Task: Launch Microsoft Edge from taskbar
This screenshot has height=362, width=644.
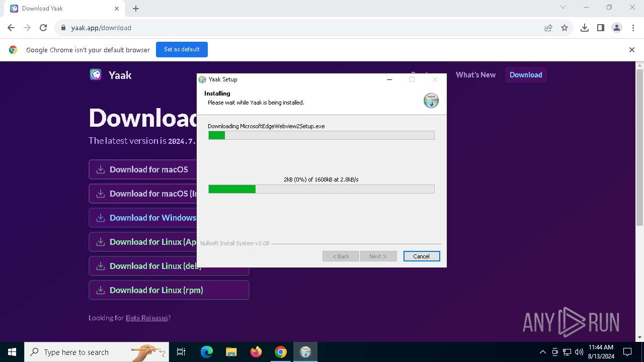Action: click(x=207, y=352)
